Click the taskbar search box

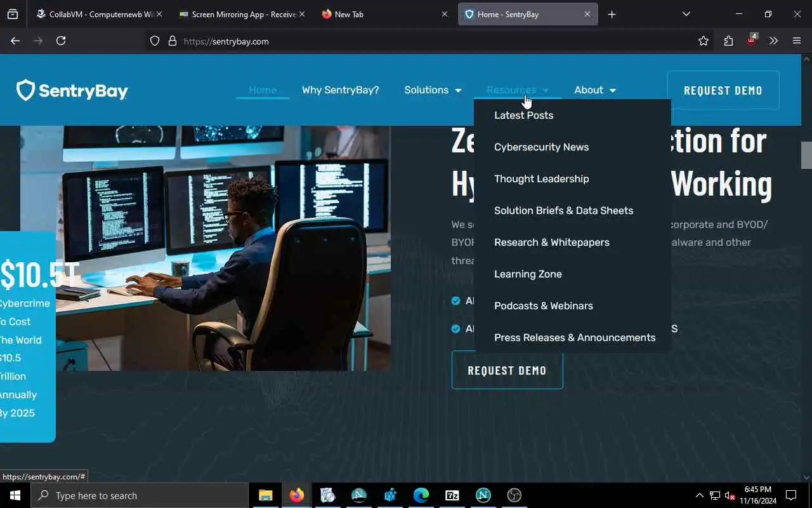(140, 495)
